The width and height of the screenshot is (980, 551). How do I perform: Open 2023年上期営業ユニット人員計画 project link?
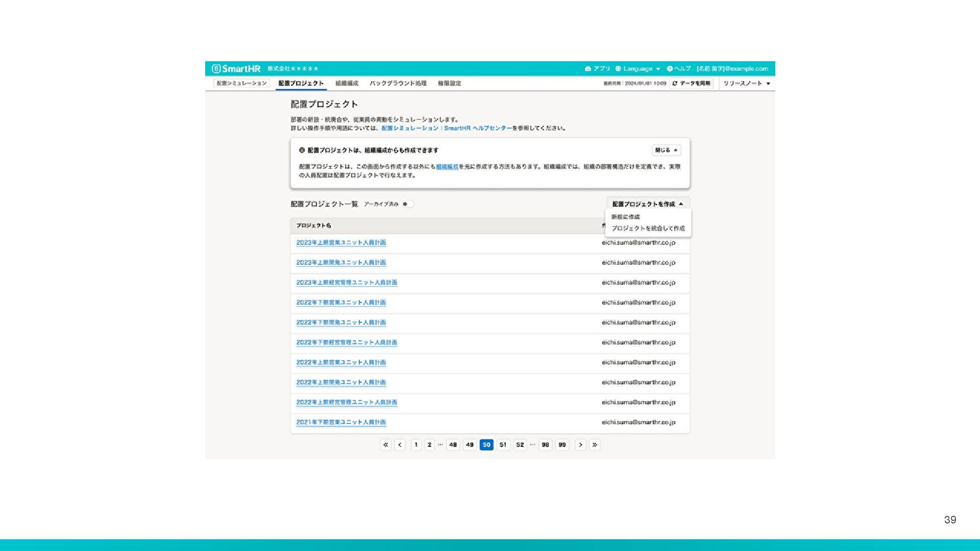[x=341, y=242]
